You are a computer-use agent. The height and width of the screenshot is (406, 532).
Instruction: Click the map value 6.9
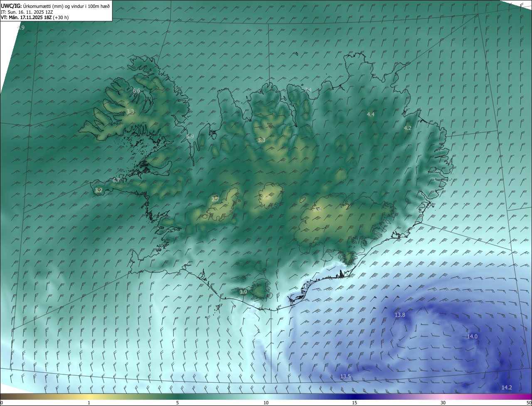(x=190, y=136)
